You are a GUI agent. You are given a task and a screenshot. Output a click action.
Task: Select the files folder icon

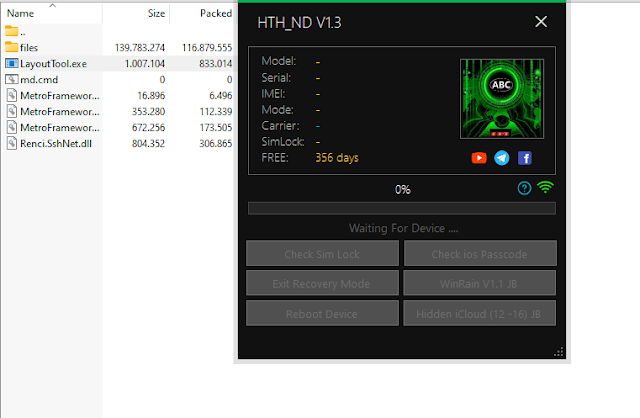pos(11,47)
